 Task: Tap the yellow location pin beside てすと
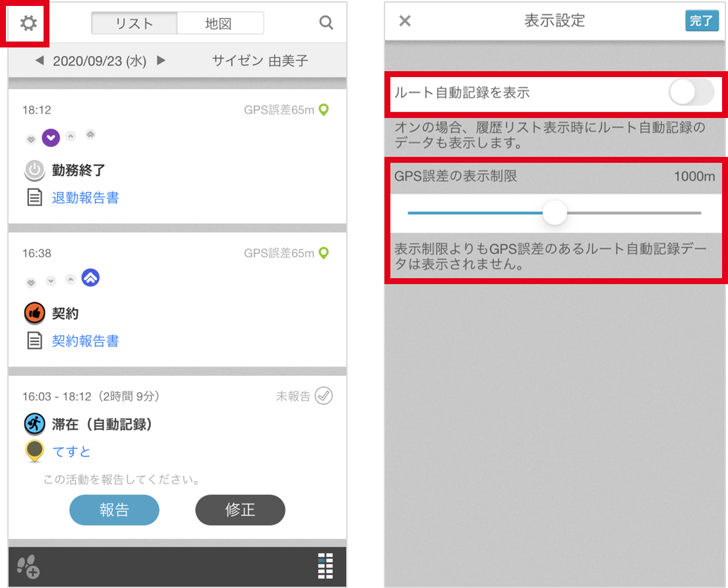click(34, 451)
